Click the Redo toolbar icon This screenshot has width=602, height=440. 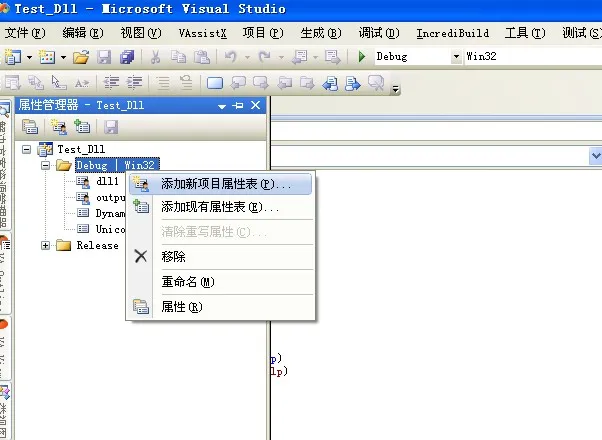(264, 57)
